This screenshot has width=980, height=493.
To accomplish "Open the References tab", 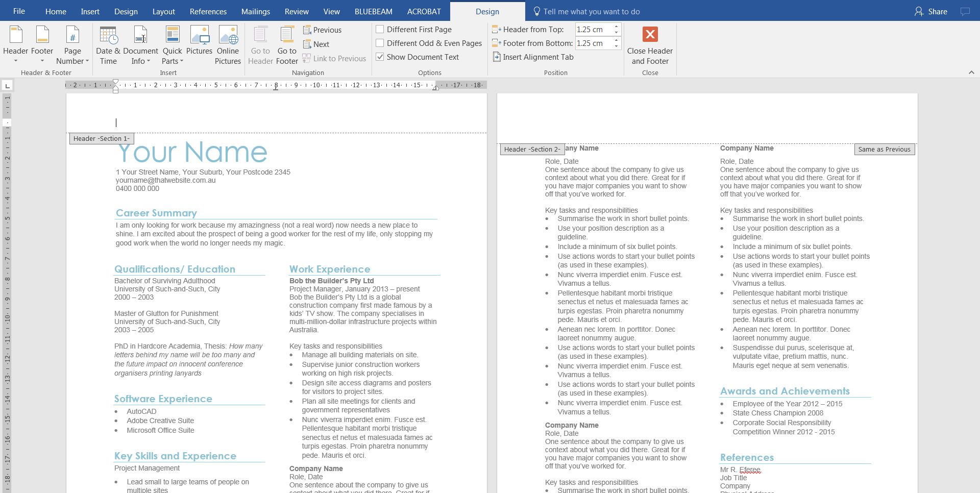I will (208, 11).
